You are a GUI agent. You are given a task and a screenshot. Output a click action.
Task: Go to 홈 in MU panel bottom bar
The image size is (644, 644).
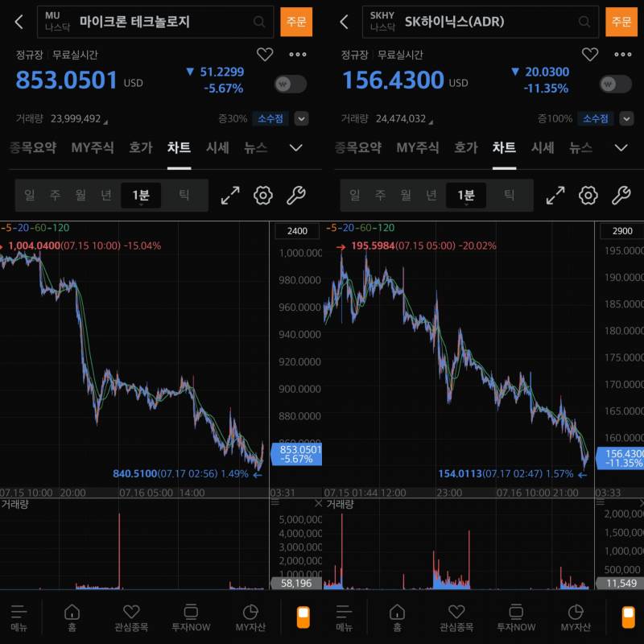pos(72,617)
